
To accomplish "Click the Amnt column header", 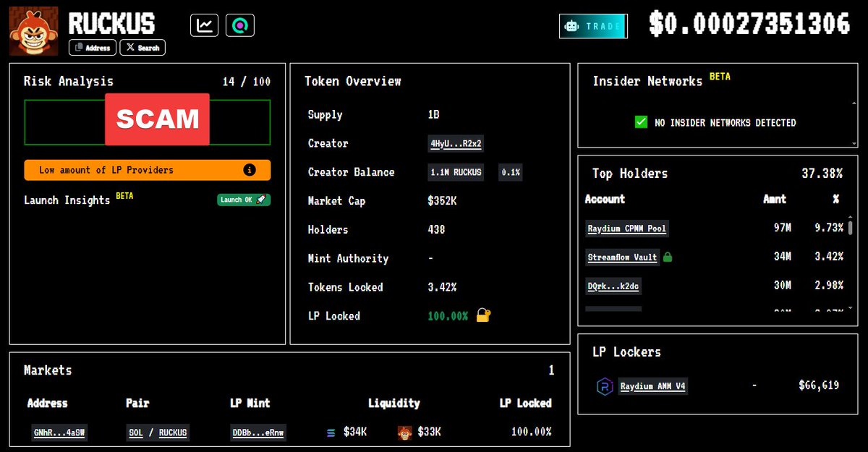I will (x=775, y=199).
